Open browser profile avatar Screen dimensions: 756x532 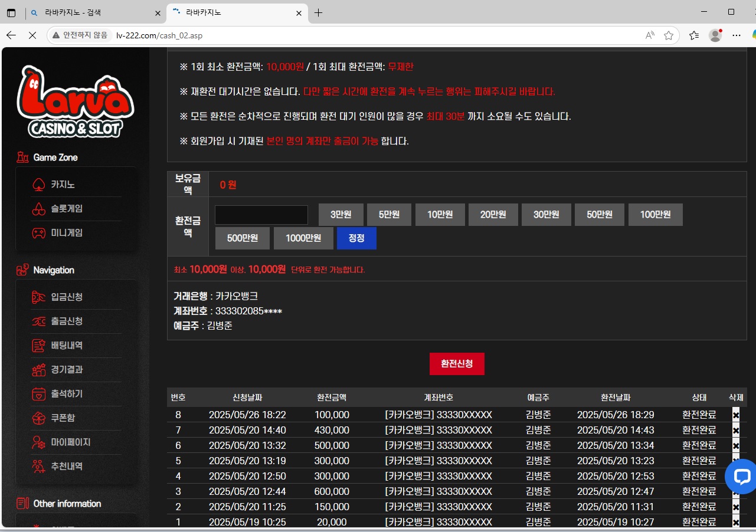(715, 35)
